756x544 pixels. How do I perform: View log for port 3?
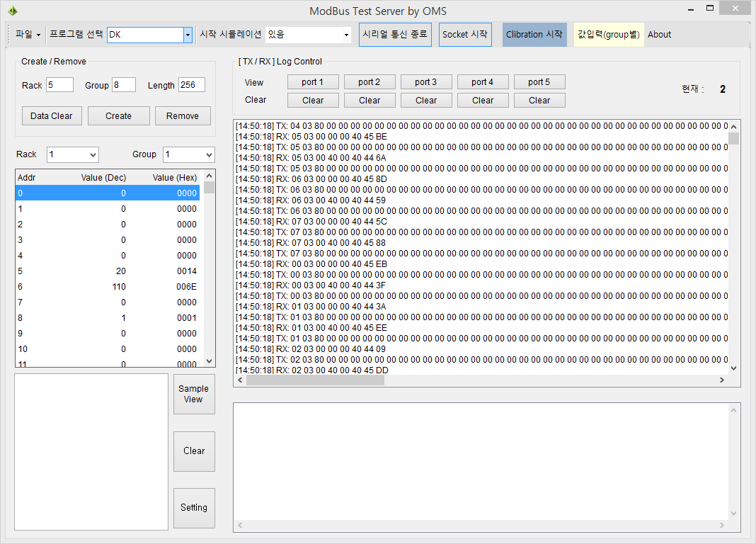(426, 82)
